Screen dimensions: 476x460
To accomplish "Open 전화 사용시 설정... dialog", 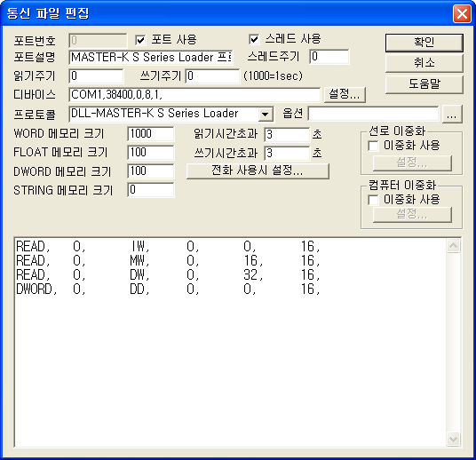I will coord(258,171).
